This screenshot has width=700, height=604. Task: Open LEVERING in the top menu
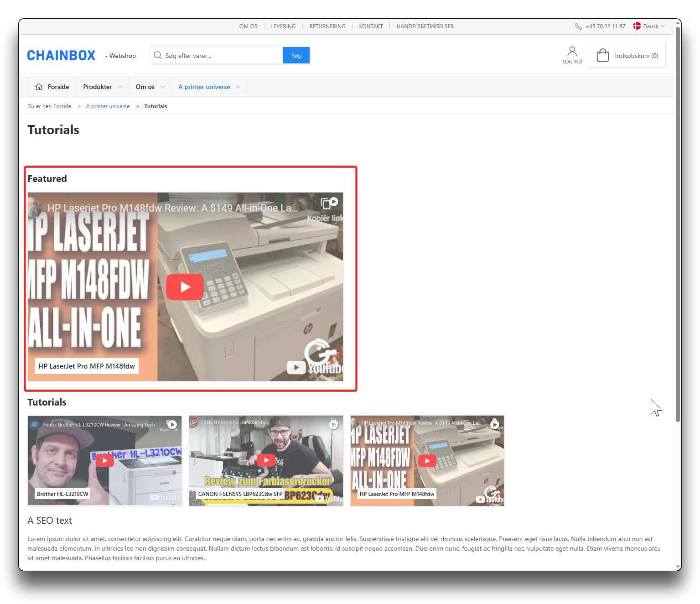pyautogui.click(x=283, y=26)
